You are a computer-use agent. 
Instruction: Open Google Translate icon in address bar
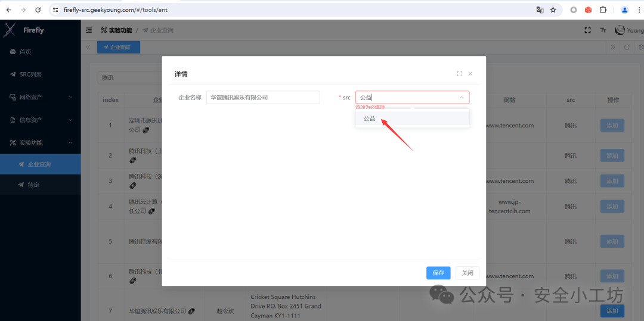coord(540,10)
